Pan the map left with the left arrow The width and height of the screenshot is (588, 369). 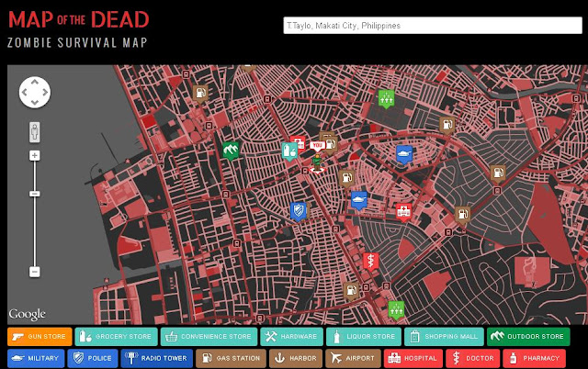click(x=25, y=92)
